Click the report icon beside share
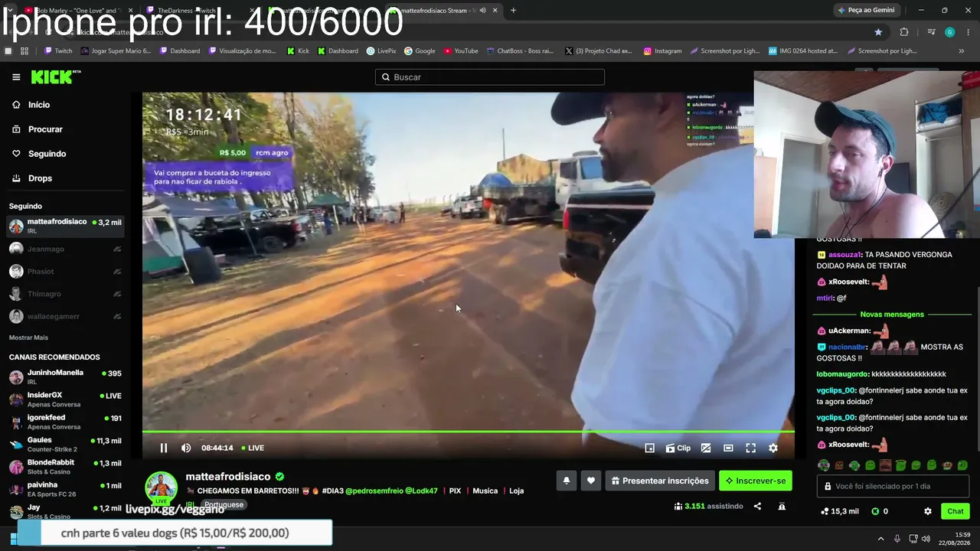The image size is (980, 551). tap(782, 506)
